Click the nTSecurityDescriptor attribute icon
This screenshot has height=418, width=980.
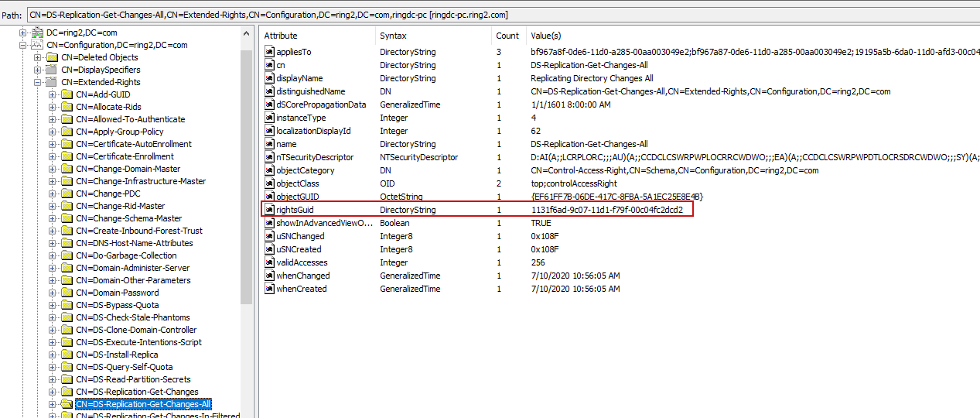(269, 157)
